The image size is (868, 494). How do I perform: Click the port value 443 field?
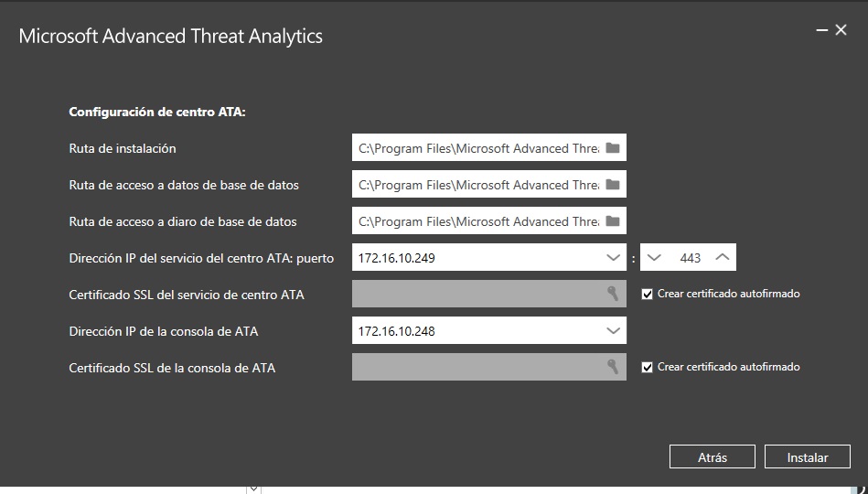click(x=690, y=258)
